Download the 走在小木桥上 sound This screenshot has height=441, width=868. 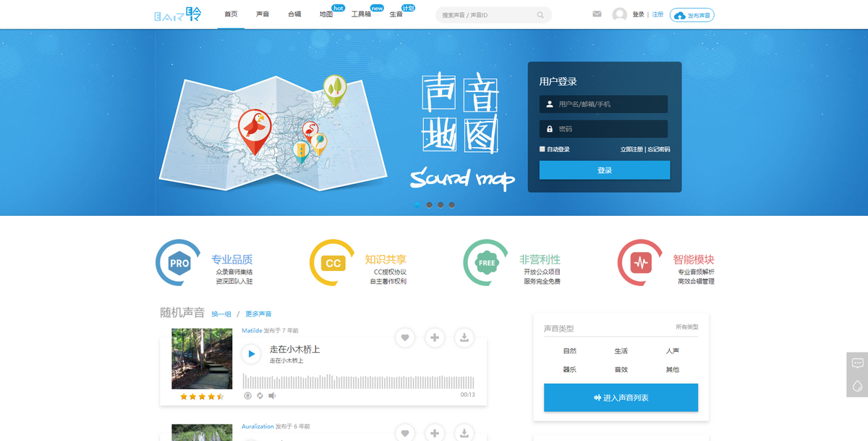tap(464, 337)
